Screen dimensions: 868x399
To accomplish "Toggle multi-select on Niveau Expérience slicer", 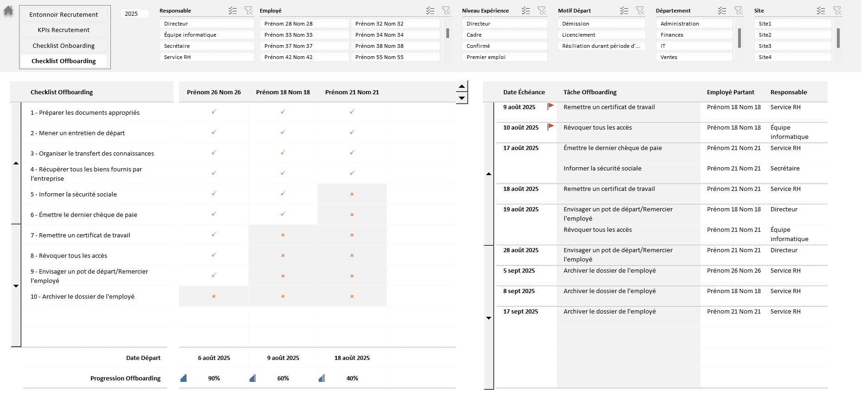I will point(526,11).
